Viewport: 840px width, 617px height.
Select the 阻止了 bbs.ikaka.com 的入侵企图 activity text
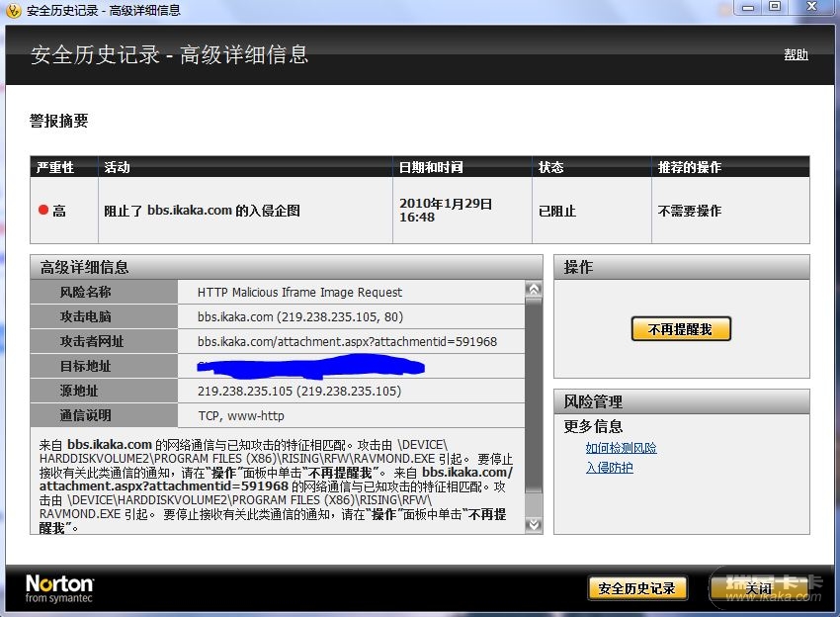coord(202,211)
